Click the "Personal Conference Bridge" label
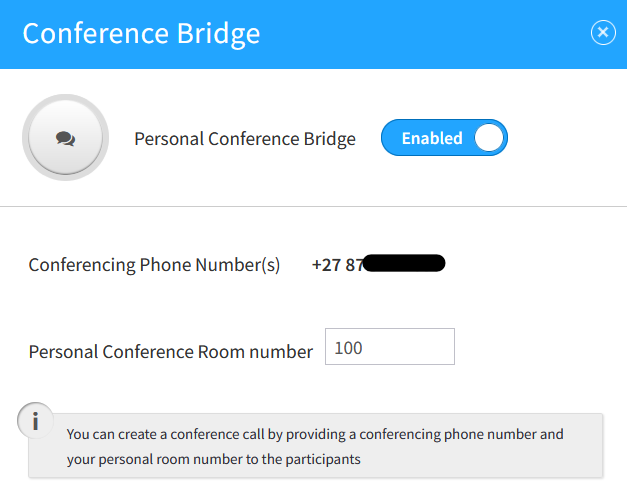This screenshot has height=498, width=627. coord(245,139)
